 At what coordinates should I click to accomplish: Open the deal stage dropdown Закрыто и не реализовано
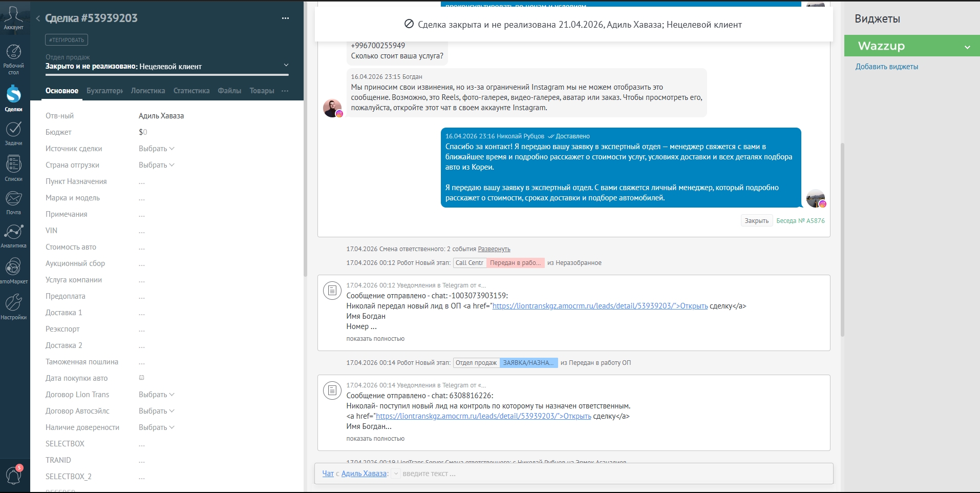(167, 66)
